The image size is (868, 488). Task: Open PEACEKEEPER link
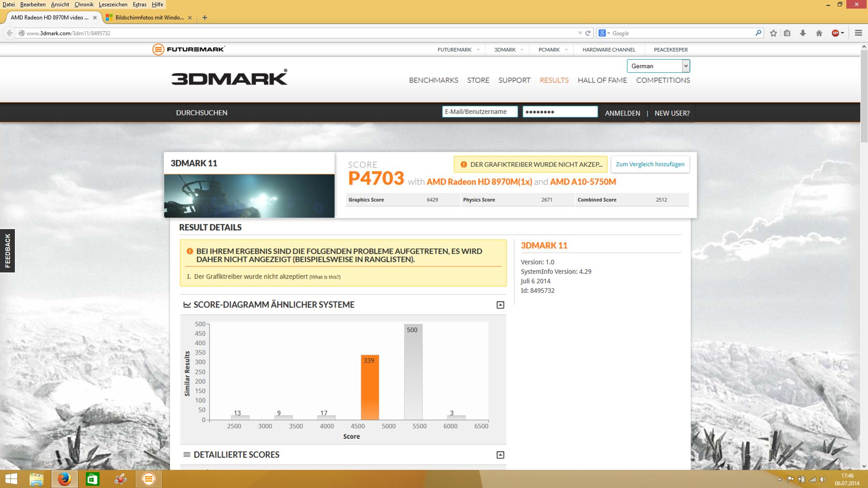(671, 49)
